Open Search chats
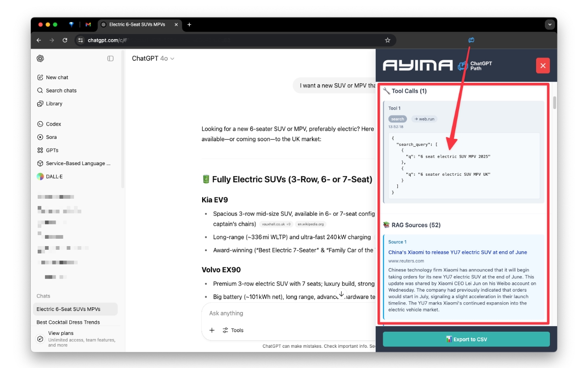This screenshot has width=588, height=368. coord(57,91)
